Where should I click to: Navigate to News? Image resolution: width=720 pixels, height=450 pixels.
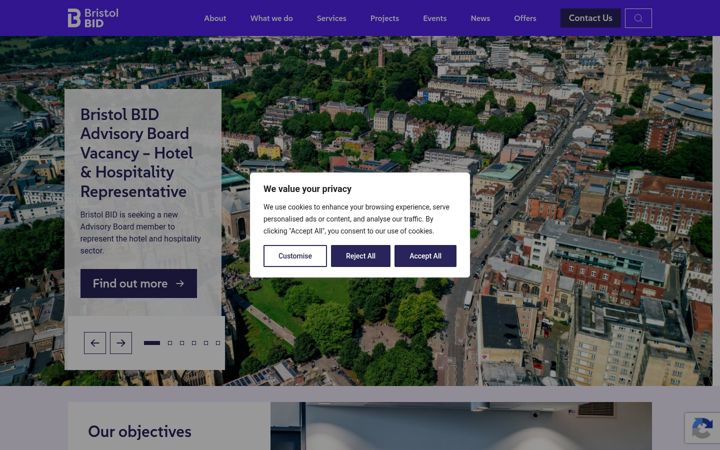pos(480,18)
